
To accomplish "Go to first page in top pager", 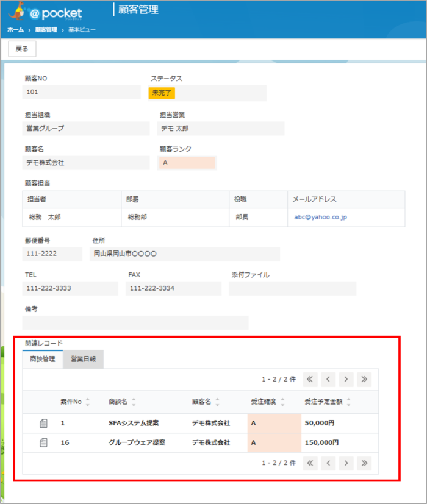I will pos(310,379).
